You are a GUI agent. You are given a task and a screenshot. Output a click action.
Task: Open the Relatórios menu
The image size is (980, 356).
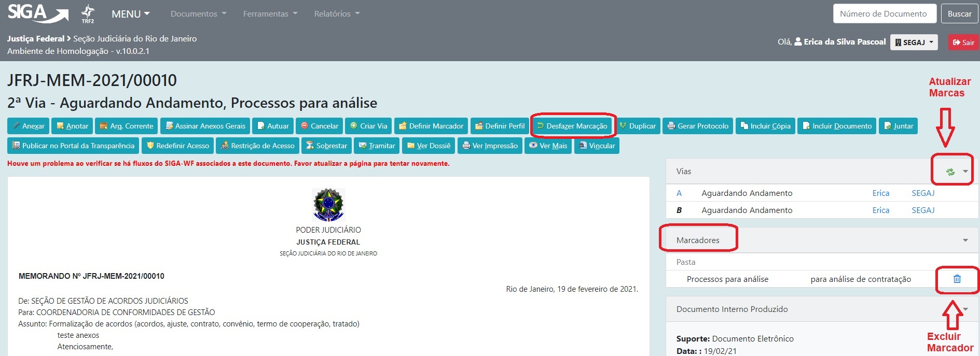point(336,14)
